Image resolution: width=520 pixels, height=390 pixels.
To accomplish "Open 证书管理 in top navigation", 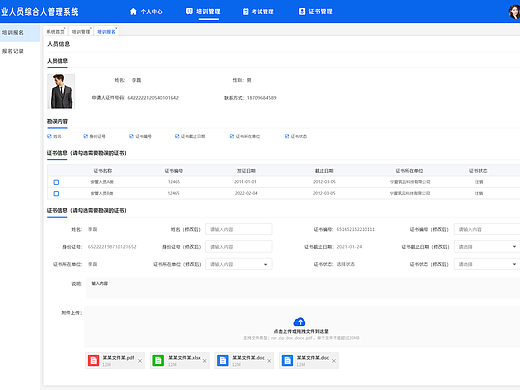I will (315, 12).
